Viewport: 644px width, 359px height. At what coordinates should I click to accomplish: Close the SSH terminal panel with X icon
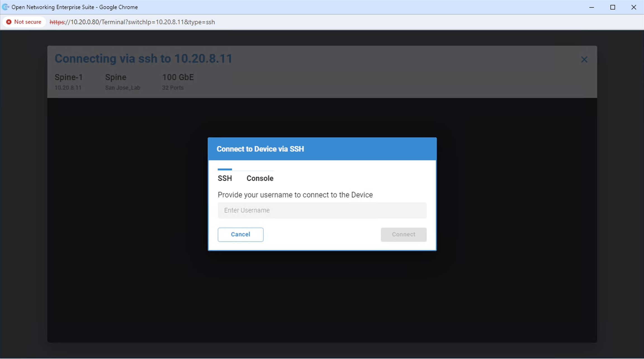click(x=584, y=59)
